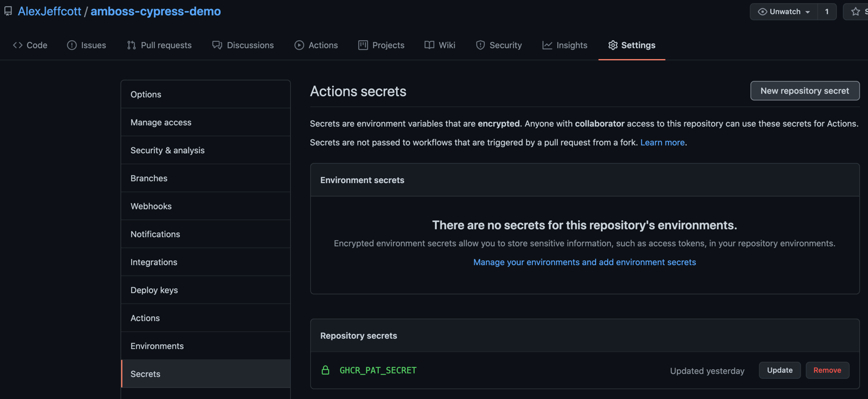
Task: Click the Repository secrets header
Action: tap(358, 336)
